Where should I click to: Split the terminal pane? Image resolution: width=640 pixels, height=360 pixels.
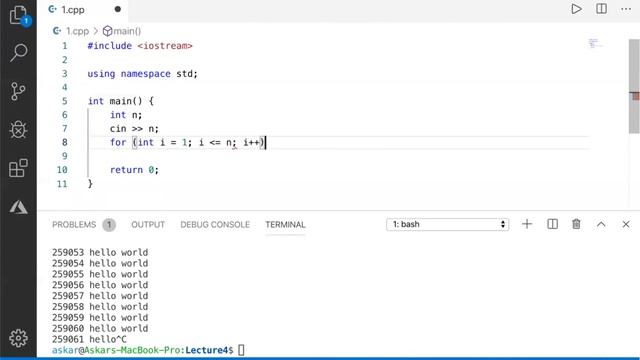pos(552,224)
